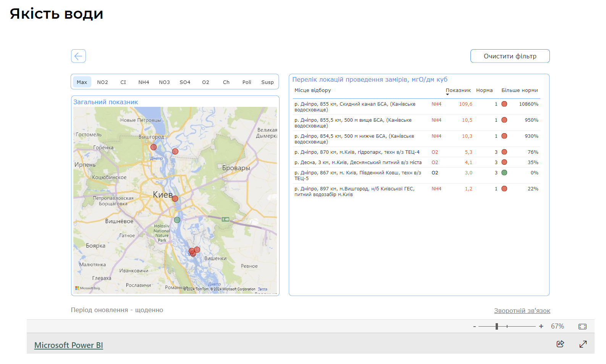Image resolution: width=606 pixels, height=364 pixels.
Task: Click the green map marker near Holosiiv
Action: point(177,220)
